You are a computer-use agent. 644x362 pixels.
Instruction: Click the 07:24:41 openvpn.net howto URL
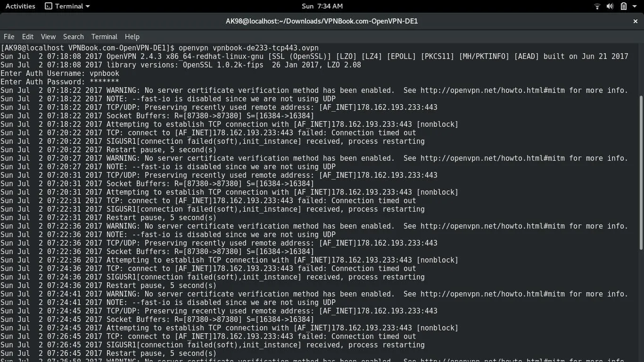(492, 294)
